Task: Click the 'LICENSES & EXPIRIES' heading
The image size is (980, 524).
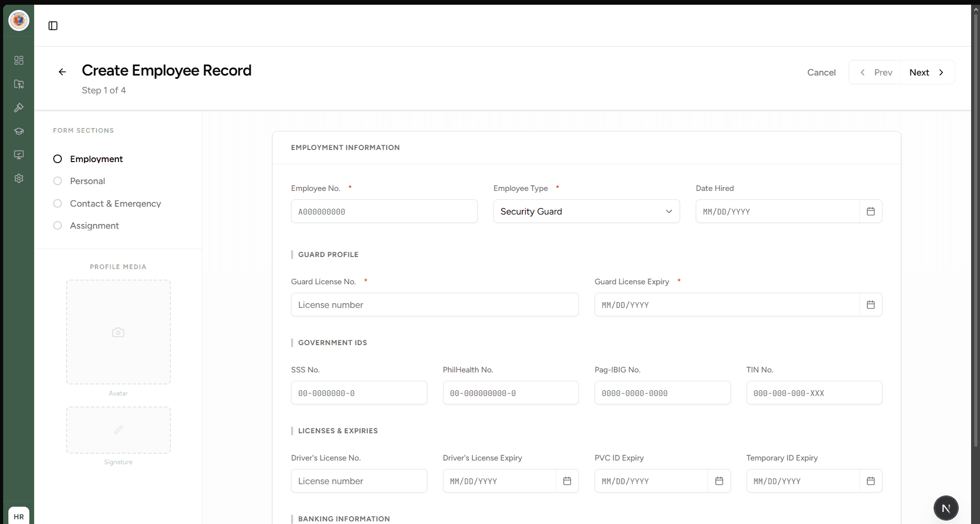Action: [338, 431]
